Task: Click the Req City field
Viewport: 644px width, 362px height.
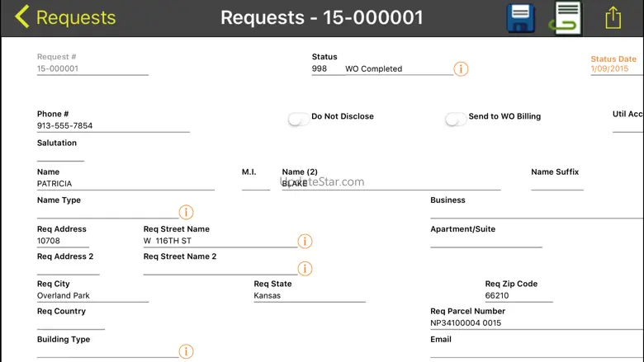Action: click(92, 296)
